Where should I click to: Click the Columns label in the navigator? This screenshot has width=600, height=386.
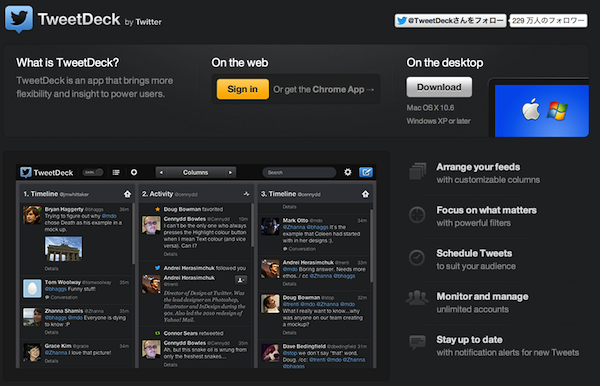(196, 173)
